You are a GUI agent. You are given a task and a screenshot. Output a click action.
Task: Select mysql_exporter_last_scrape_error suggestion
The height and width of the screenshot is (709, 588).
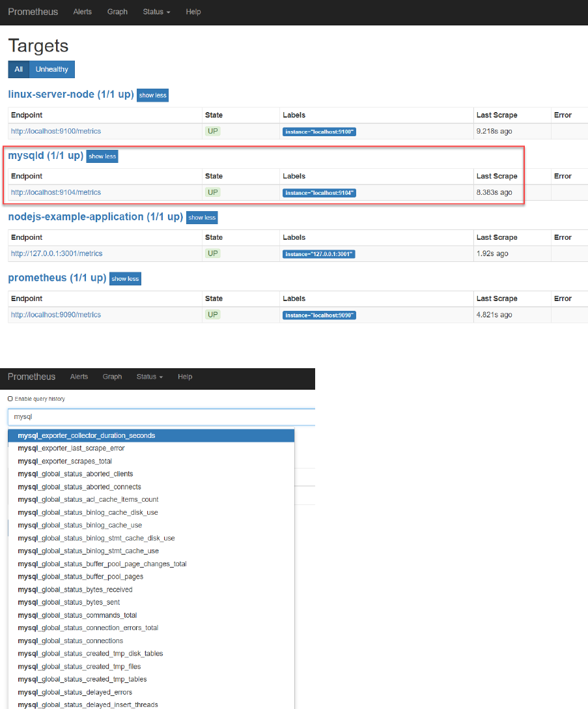coord(152,448)
